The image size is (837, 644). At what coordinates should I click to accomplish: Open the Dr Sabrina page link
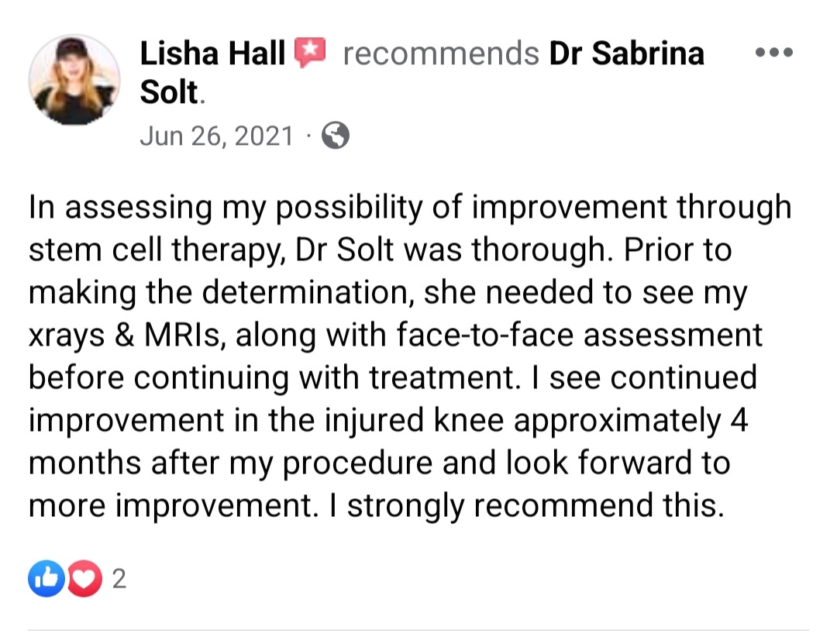pos(627,53)
